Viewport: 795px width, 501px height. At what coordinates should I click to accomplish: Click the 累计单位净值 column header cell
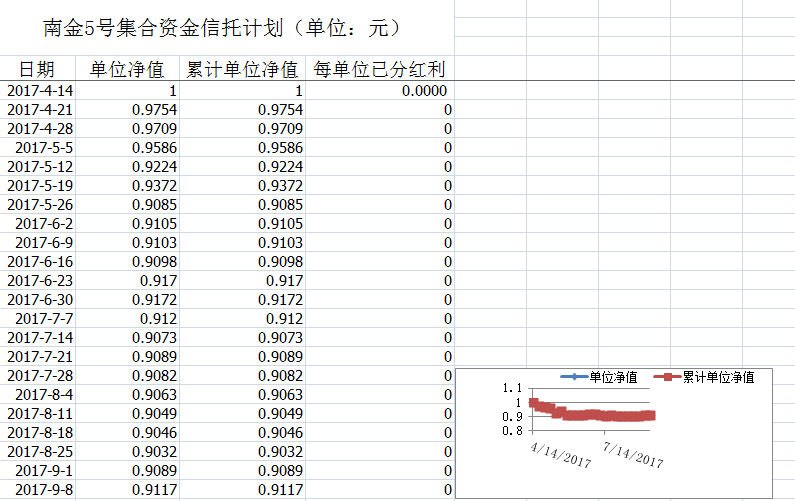pos(243,69)
